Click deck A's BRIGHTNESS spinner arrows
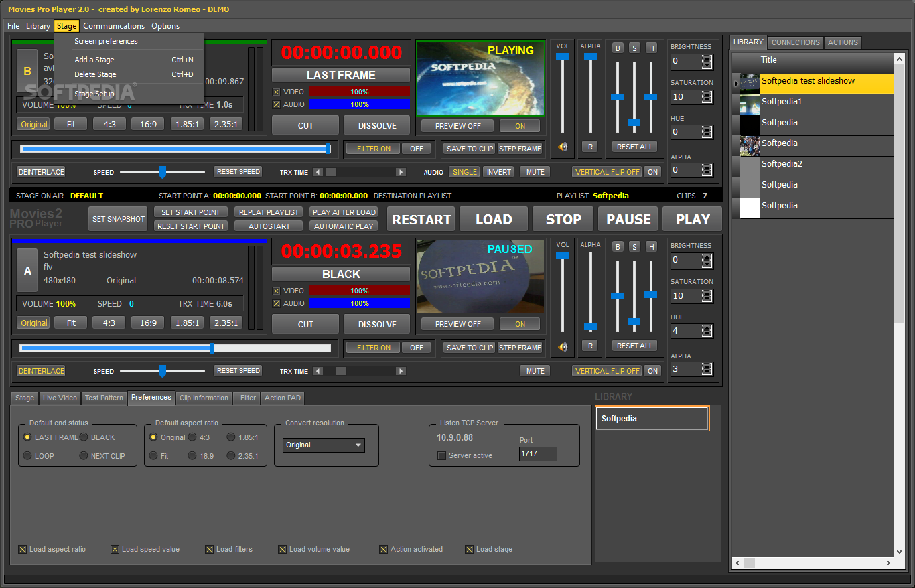 (707, 260)
